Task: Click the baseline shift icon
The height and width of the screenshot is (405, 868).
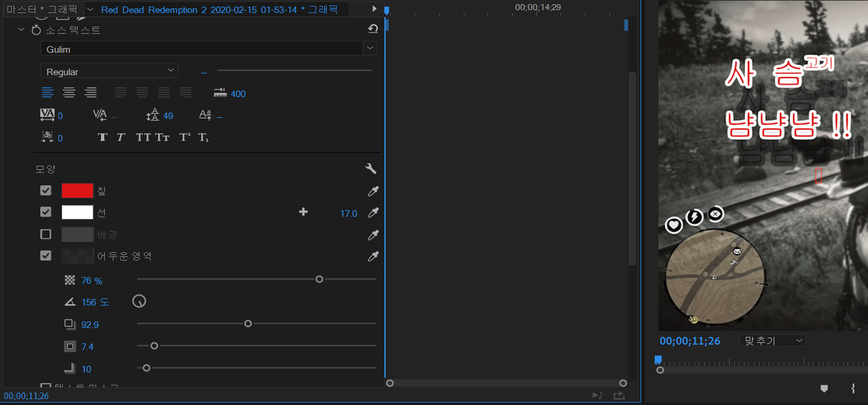Action: [x=205, y=115]
